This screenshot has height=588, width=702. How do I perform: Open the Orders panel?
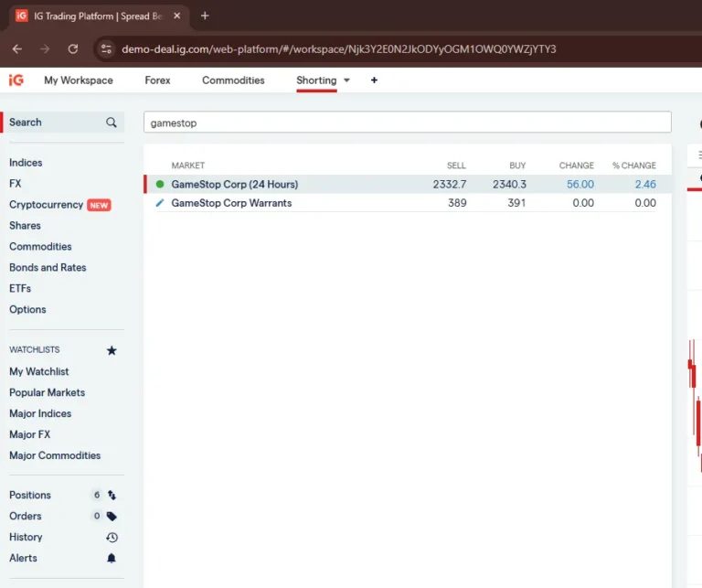click(x=26, y=516)
